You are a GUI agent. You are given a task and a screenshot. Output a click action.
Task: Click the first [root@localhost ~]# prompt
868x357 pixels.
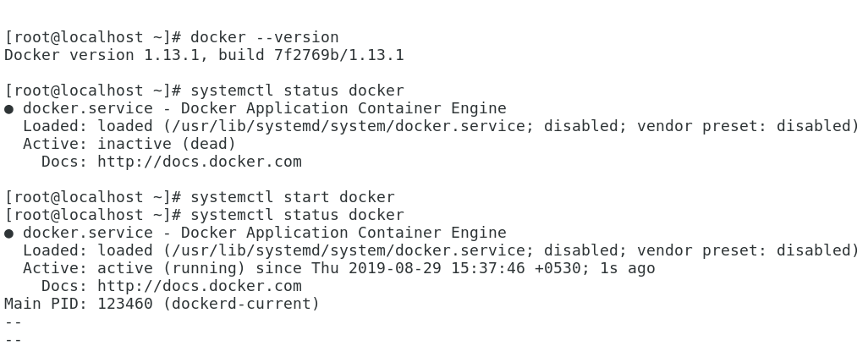pos(92,38)
